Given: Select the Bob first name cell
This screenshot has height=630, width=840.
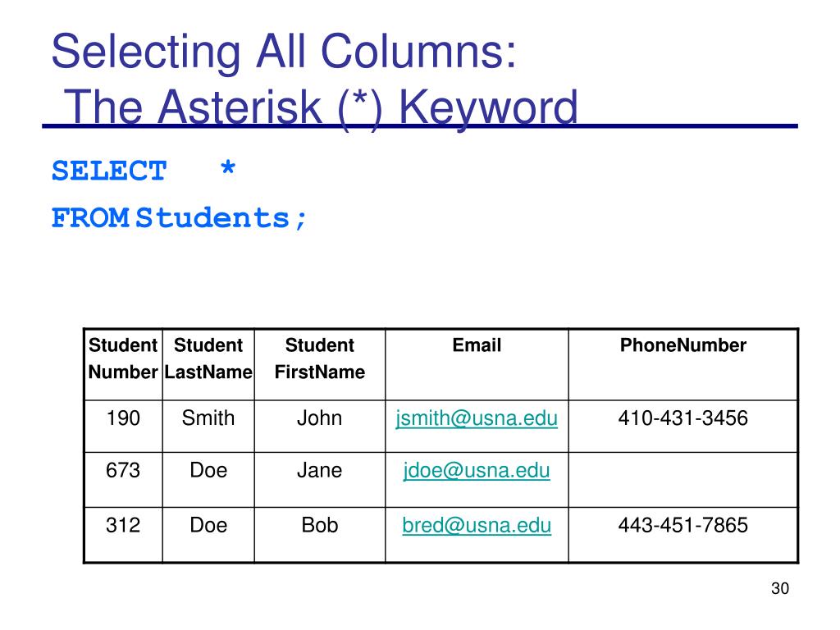Looking at the screenshot, I should (320, 535).
